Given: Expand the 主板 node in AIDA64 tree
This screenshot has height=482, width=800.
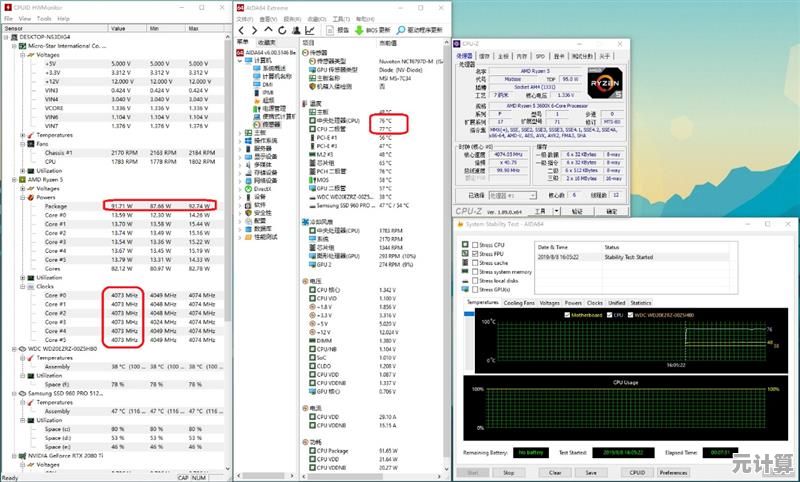Looking at the screenshot, I should 238,132.
